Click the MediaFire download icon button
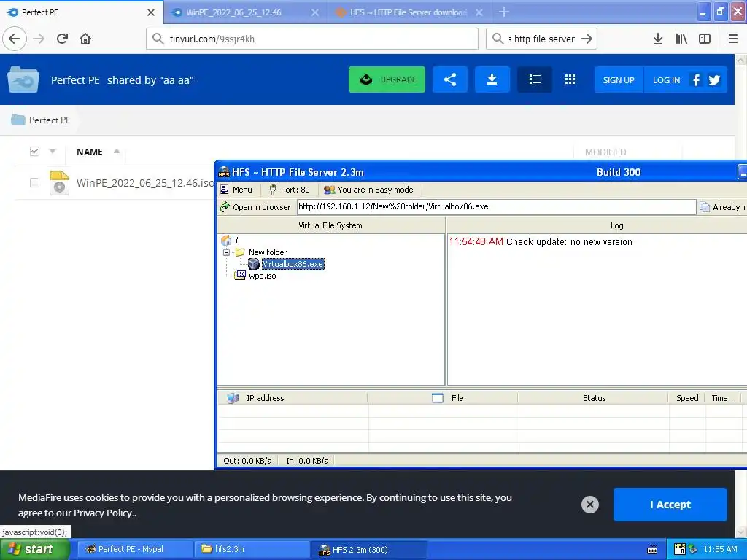Image resolution: width=747 pixels, height=560 pixels. [492, 79]
